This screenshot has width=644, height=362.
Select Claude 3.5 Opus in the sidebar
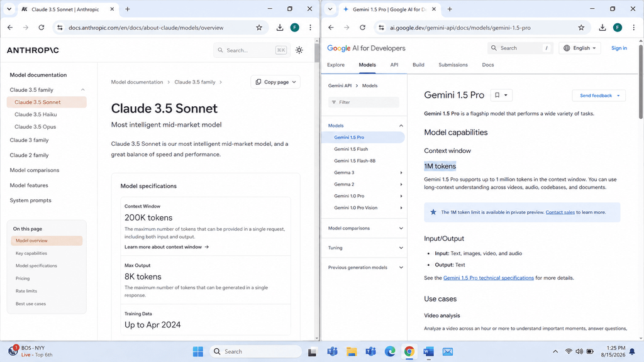[35, 127]
